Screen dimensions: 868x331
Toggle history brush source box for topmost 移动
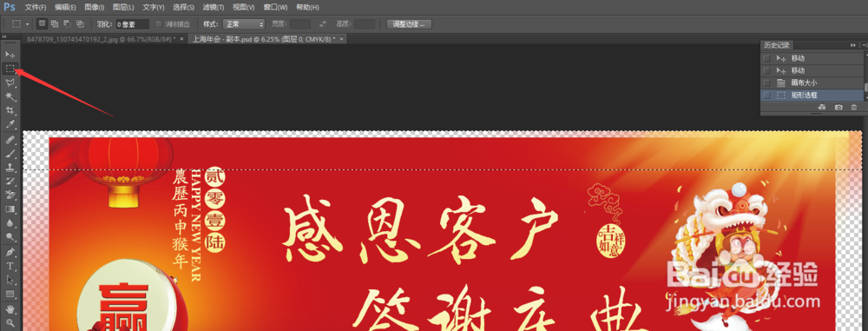(x=766, y=58)
